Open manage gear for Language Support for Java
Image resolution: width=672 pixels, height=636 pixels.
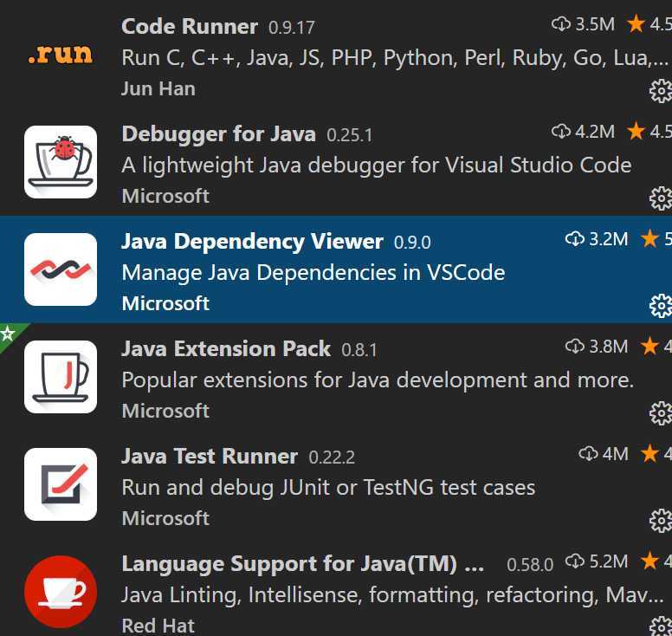[x=661, y=626]
